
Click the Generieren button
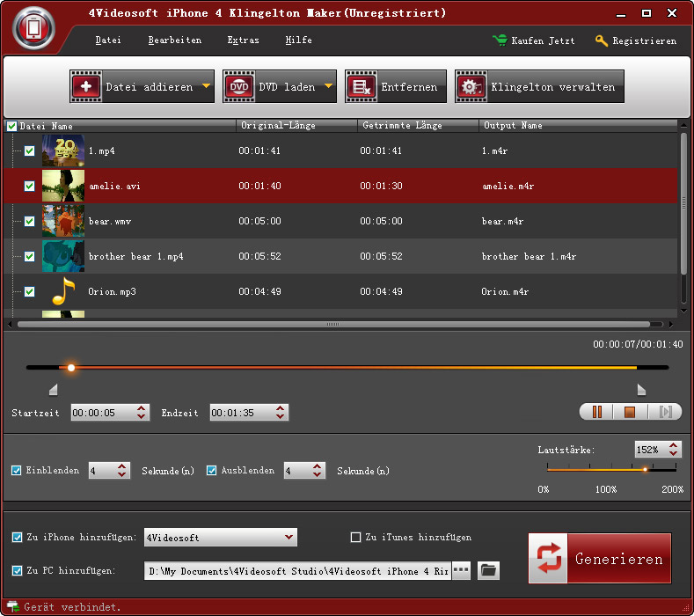coord(600,559)
